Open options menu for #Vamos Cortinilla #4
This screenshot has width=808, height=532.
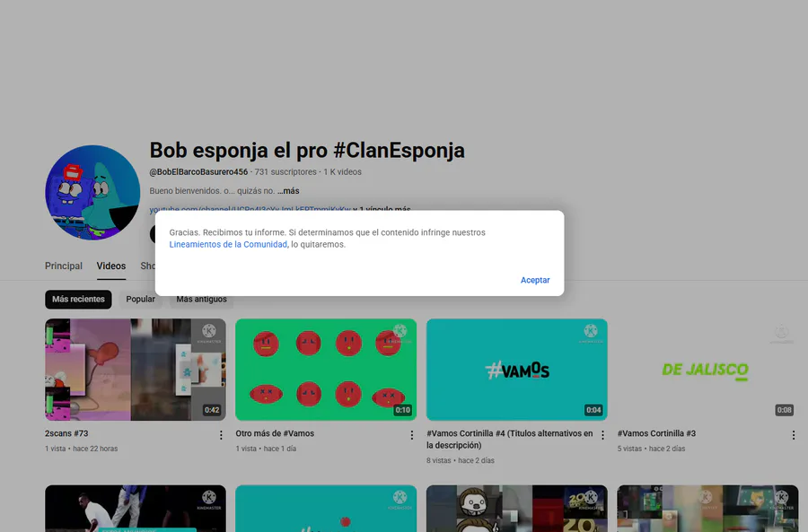coord(602,435)
